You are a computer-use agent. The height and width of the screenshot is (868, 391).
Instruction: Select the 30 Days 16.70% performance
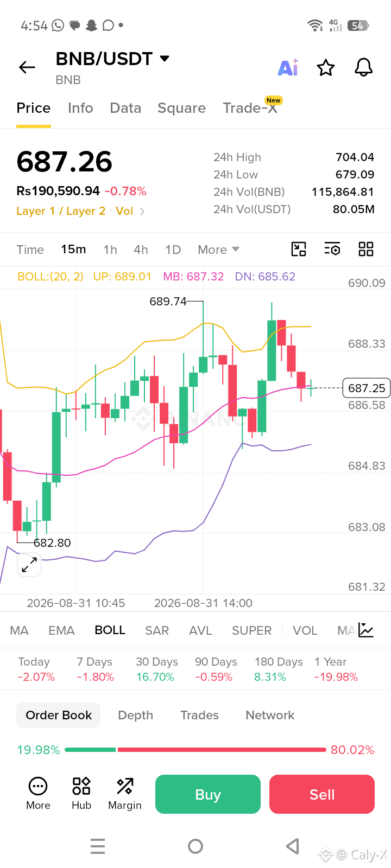pyautogui.click(x=156, y=669)
